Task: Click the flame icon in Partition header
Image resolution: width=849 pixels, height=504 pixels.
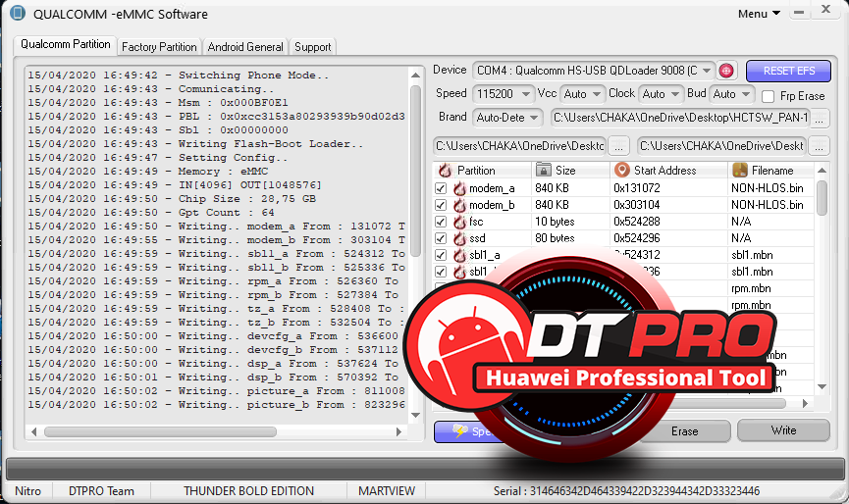Action: pyautogui.click(x=445, y=171)
